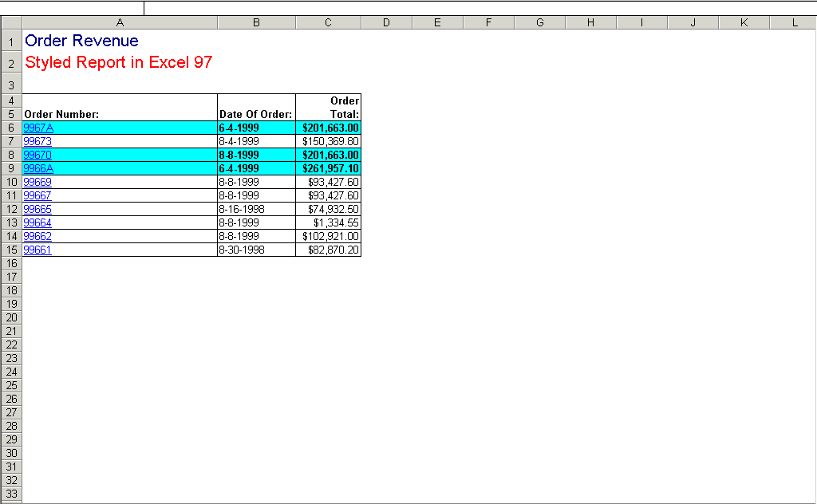Select $201,663.00 total for order 9967A
This screenshot has height=504, width=817.
pyautogui.click(x=328, y=128)
